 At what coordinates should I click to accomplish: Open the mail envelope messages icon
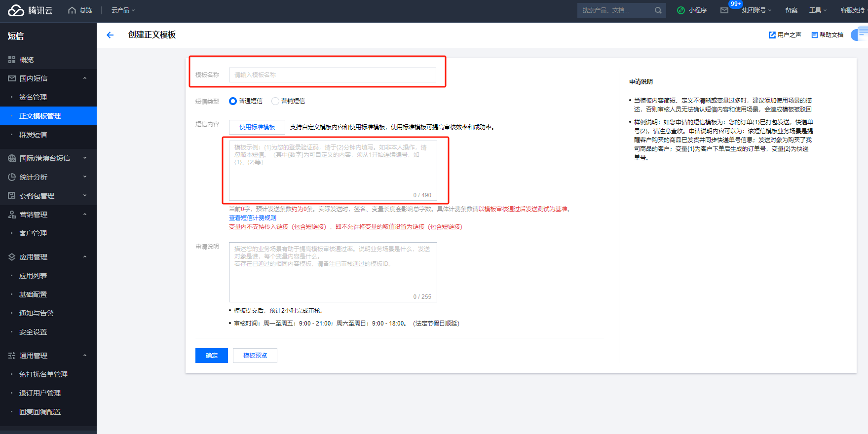[724, 10]
